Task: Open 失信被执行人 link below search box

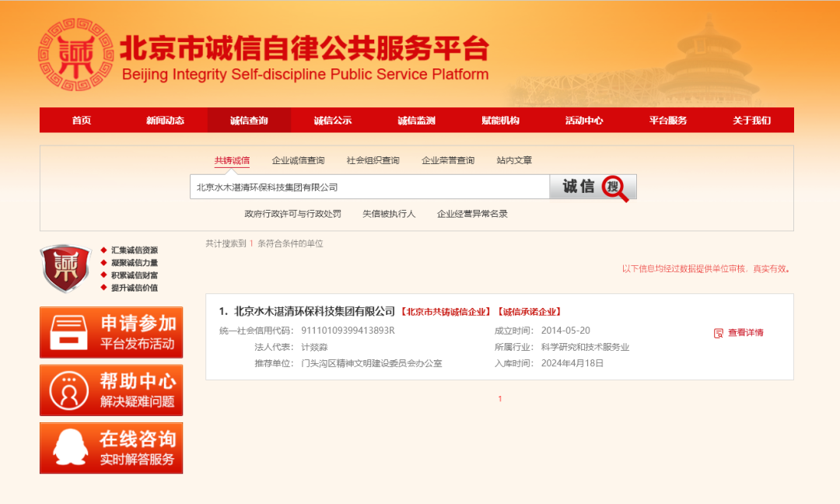Action: tap(389, 214)
